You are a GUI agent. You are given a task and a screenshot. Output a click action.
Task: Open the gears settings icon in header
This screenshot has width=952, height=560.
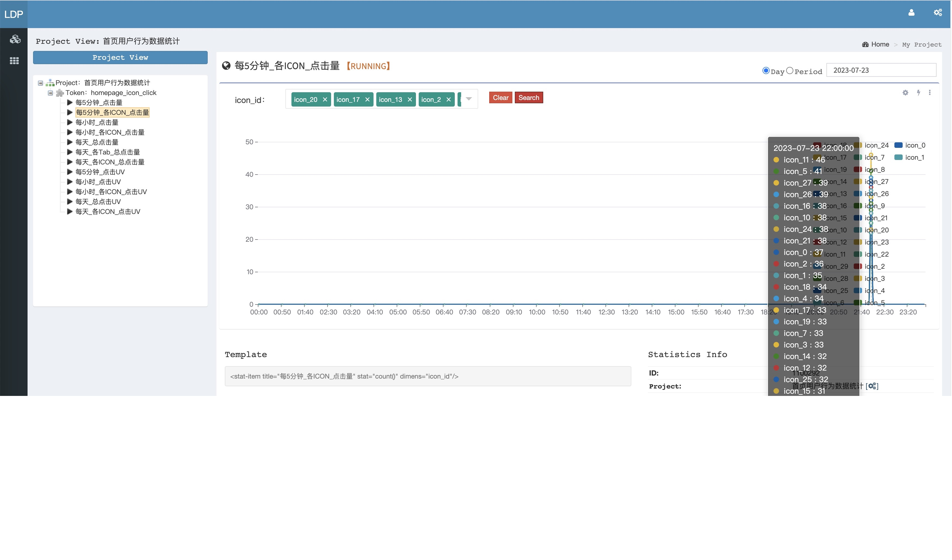tap(938, 13)
